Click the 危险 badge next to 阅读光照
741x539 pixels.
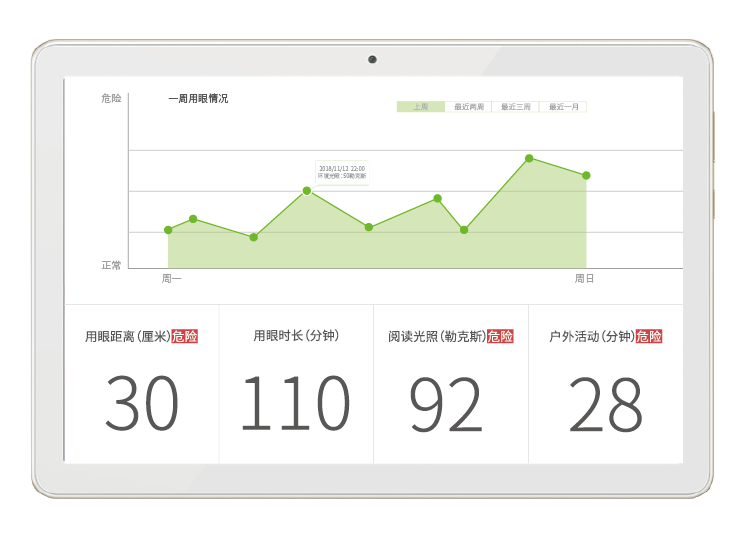(500, 337)
